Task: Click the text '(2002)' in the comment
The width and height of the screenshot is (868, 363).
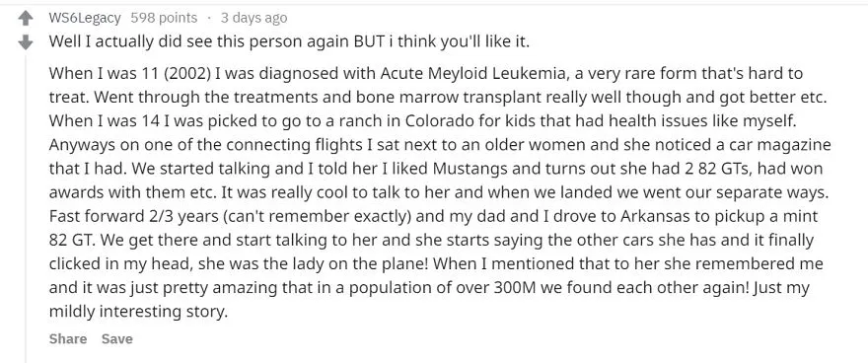Action: [185, 73]
